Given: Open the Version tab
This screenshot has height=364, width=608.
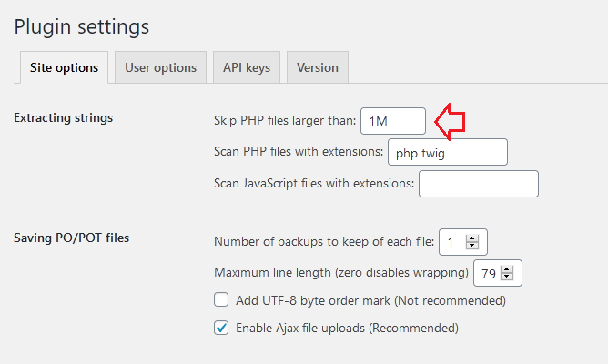Looking at the screenshot, I should coord(318,67).
